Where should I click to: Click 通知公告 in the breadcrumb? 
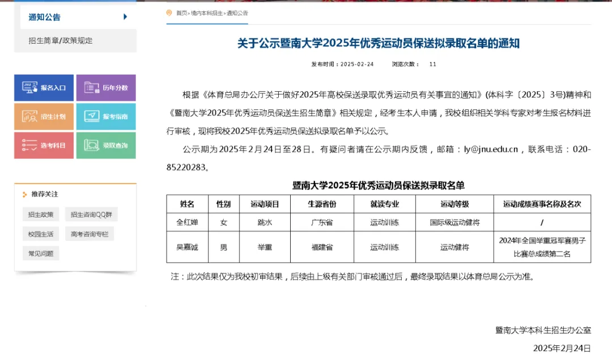click(237, 13)
